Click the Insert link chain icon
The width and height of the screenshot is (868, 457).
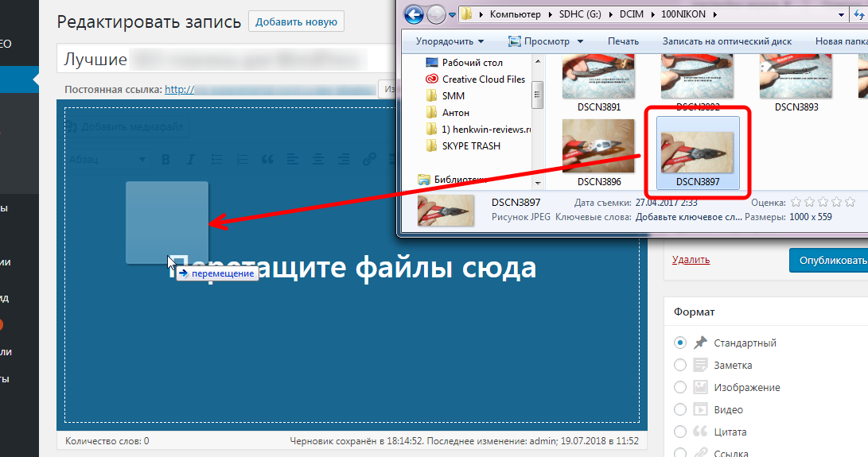369,159
